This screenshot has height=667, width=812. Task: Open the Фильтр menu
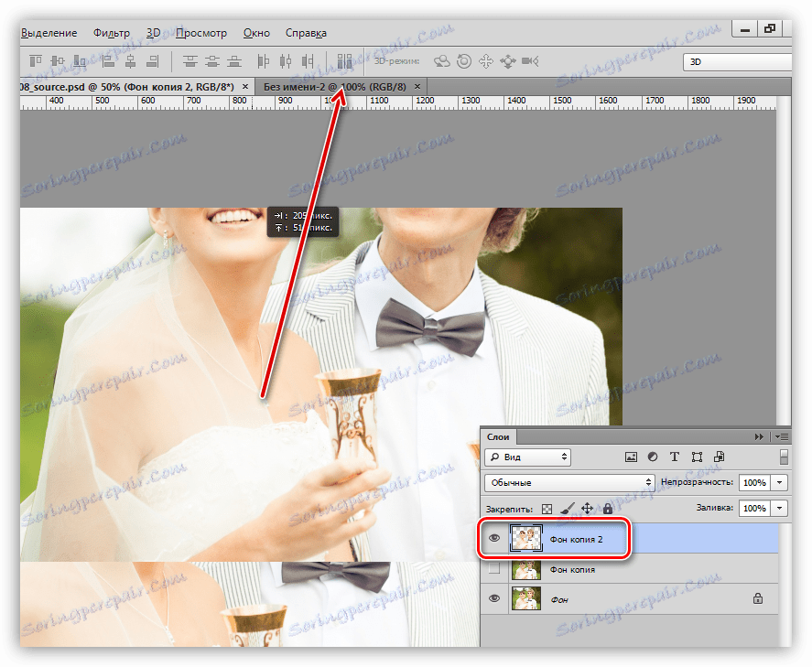[112, 33]
